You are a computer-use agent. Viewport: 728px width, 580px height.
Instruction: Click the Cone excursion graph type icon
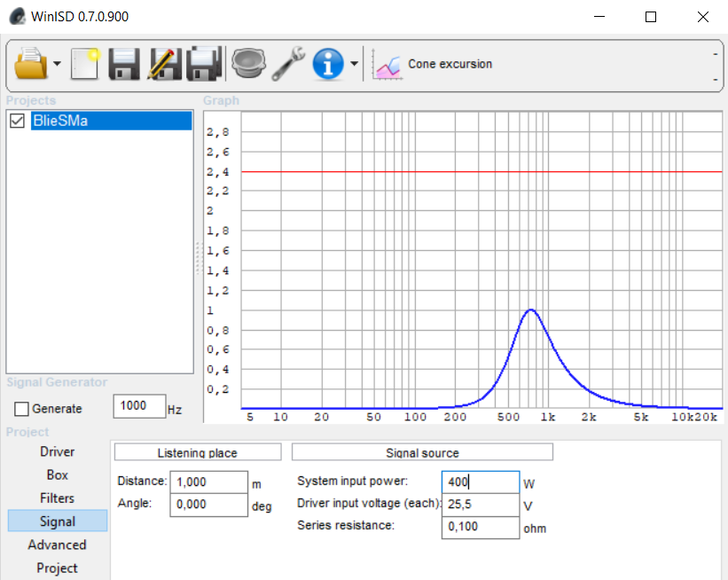pyautogui.click(x=387, y=65)
